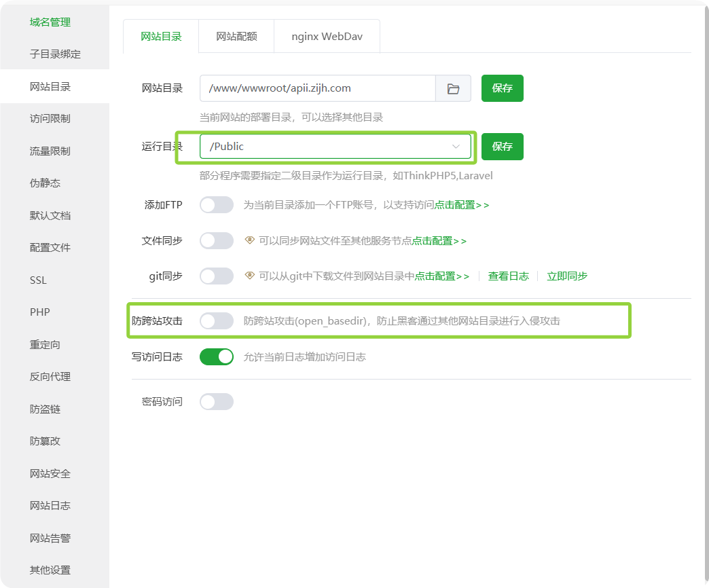This screenshot has width=709, height=588.
Task: Toggle the 添加FTP switch
Action: pos(217,205)
